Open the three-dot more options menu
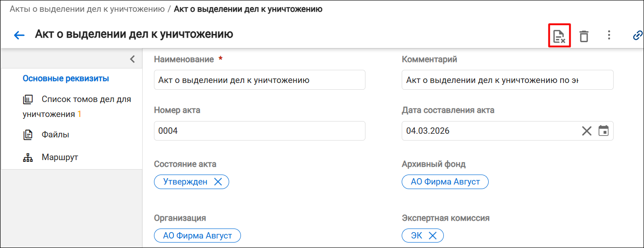This screenshot has height=248, width=644. click(x=609, y=35)
